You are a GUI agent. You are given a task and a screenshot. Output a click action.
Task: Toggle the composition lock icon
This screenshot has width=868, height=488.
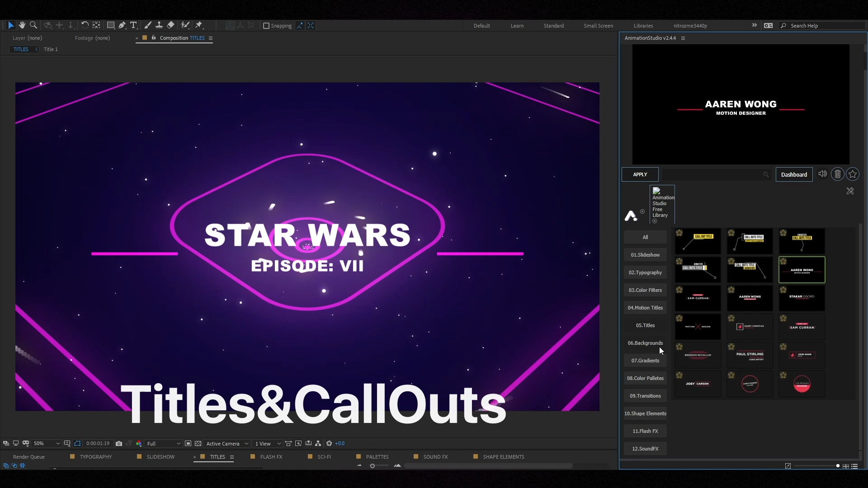click(x=154, y=38)
